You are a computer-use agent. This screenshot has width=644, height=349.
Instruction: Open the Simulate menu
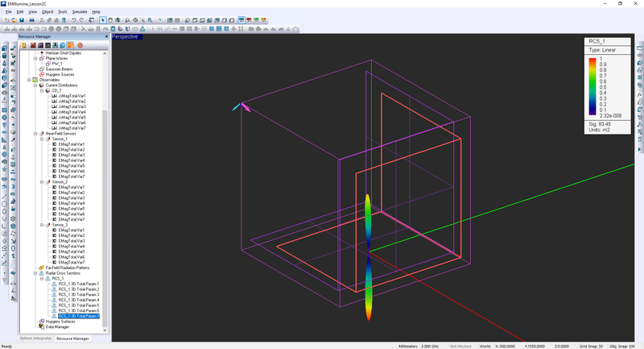pyautogui.click(x=80, y=13)
